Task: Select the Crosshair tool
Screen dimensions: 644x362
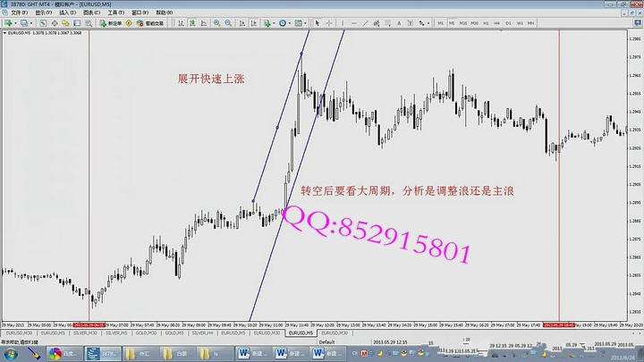Action: coord(328,23)
